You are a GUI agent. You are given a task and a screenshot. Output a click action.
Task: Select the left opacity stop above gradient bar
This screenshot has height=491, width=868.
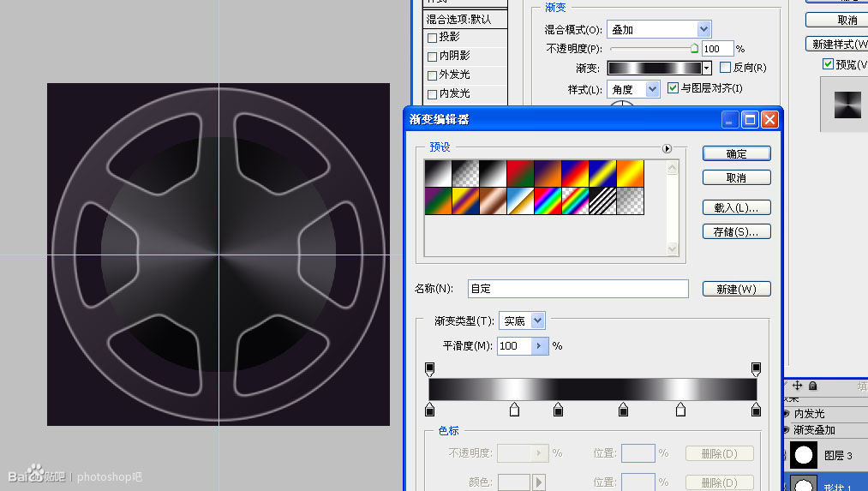[x=429, y=368]
